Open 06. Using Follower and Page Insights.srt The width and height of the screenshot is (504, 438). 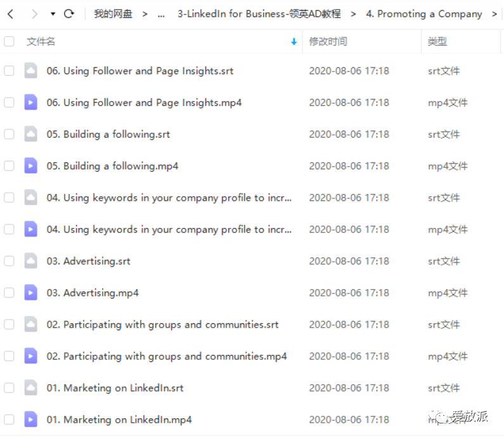(x=140, y=71)
